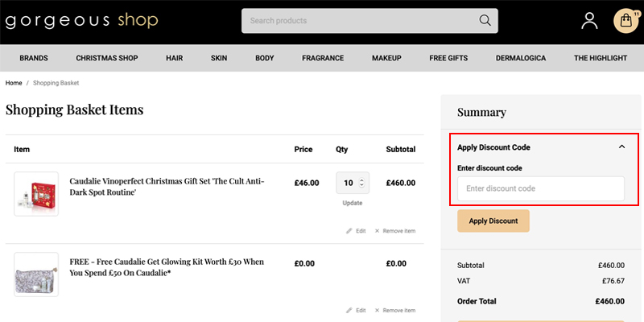Image resolution: width=644 pixels, height=322 pixels.
Task: Click the gorgeous shop logo
Action: pos(82,21)
